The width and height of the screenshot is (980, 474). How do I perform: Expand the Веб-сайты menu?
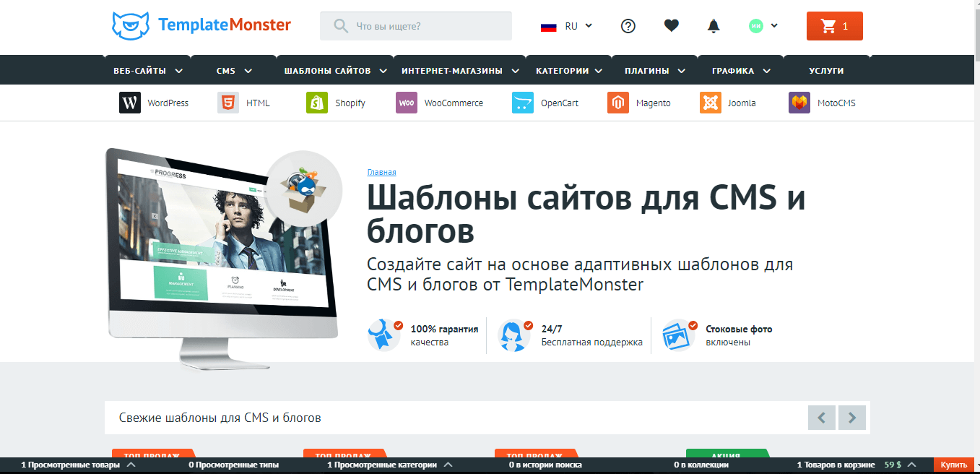(x=147, y=71)
